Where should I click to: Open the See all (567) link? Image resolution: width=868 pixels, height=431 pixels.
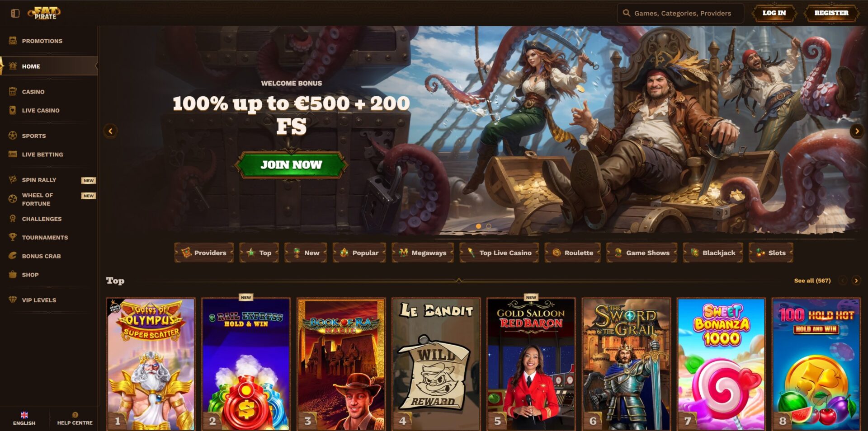812,281
